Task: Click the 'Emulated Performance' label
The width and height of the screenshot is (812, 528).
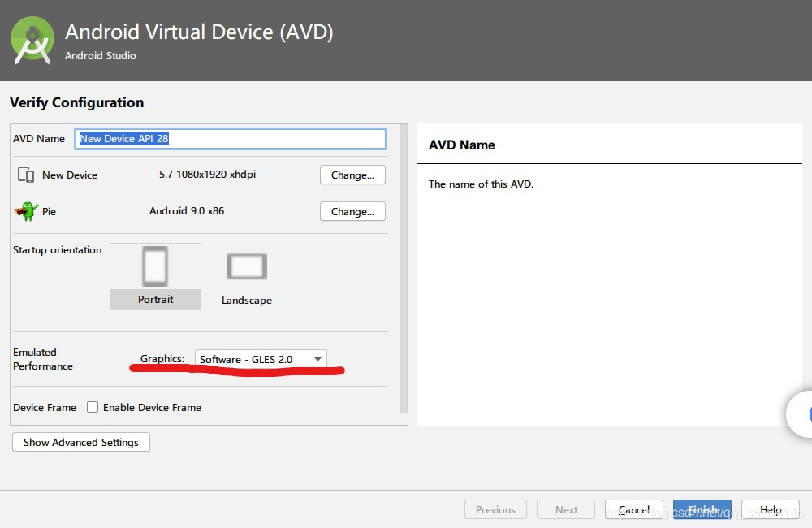Action: tap(43, 359)
